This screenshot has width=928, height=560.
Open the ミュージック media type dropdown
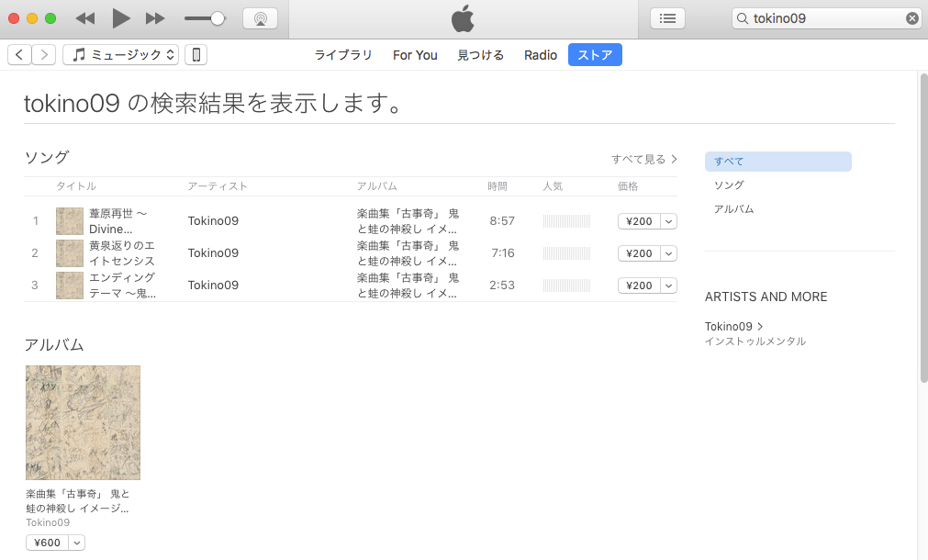(x=120, y=55)
